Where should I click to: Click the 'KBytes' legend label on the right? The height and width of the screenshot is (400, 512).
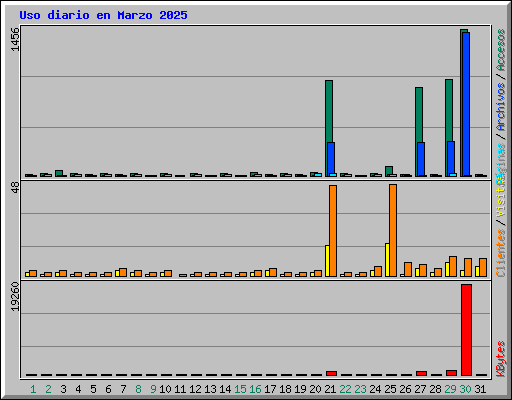coord(501,359)
